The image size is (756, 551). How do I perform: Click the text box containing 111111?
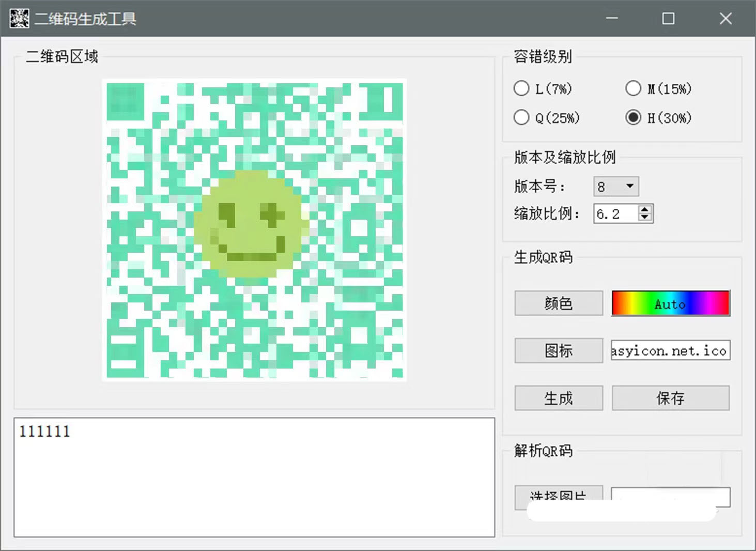point(254,477)
